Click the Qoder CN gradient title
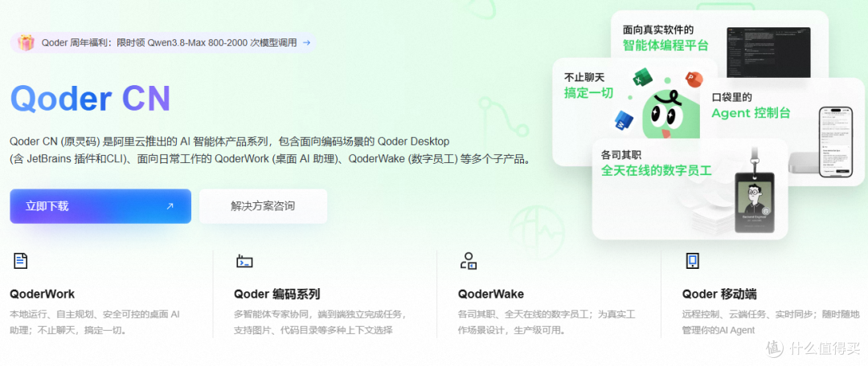This screenshot has height=366, width=868. click(90, 99)
